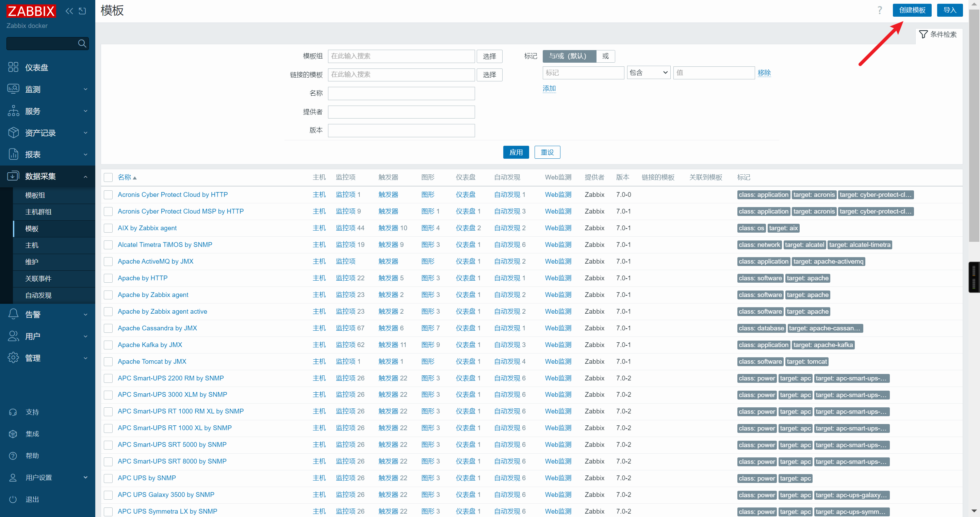This screenshot has width=980, height=517.
Task: Select the 或 tag mode toggle
Action: 606,56
